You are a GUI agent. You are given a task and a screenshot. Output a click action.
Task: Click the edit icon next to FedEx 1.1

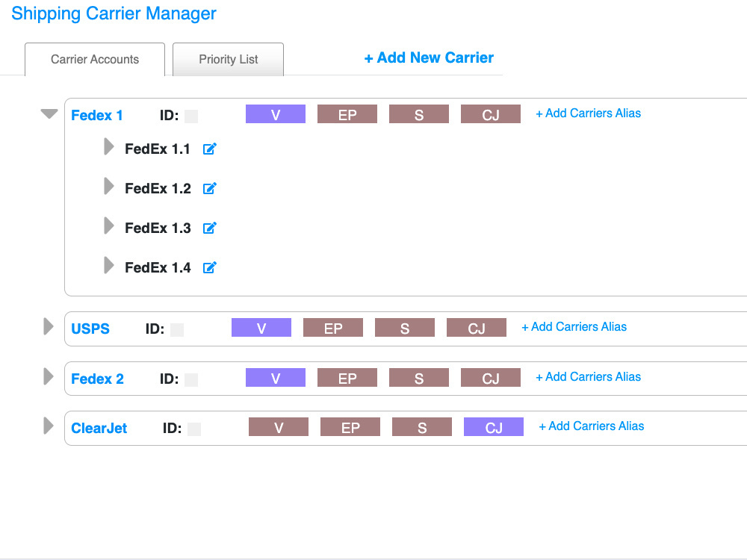[x=209, y=149]
